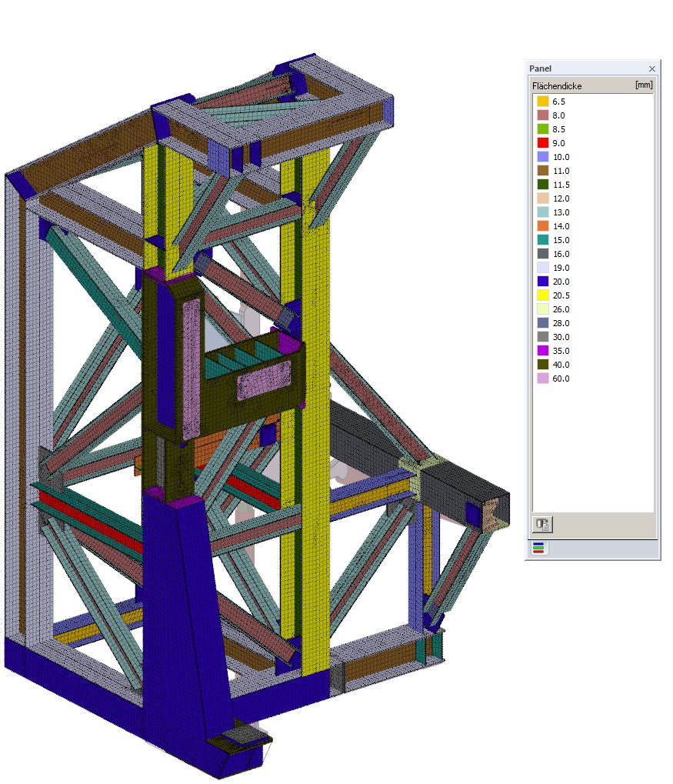Select the color scale tab at panel bottom
This screenshot has height=784, width=673.
(x=538, y=548)
